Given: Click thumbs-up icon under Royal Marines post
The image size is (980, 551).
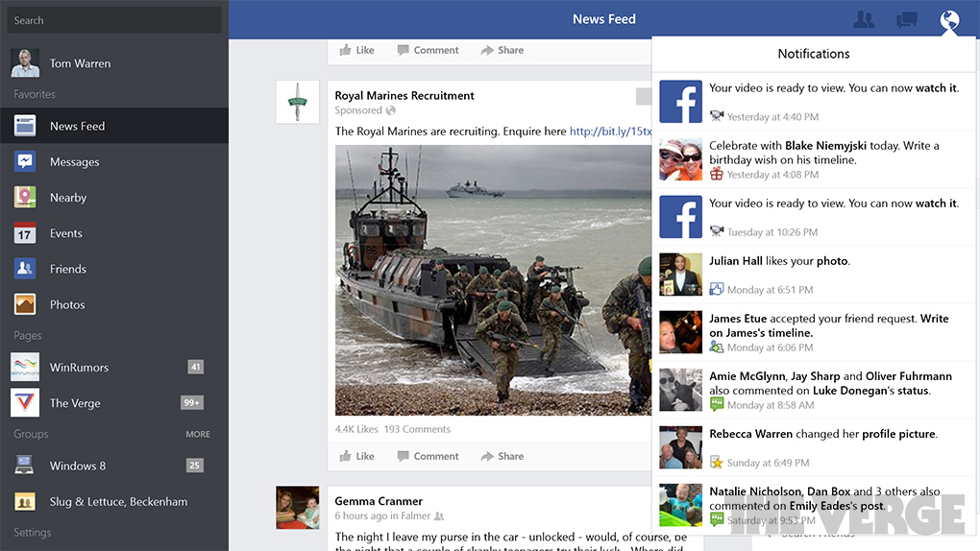Looking at the screenshot, I should click(345, 456).
